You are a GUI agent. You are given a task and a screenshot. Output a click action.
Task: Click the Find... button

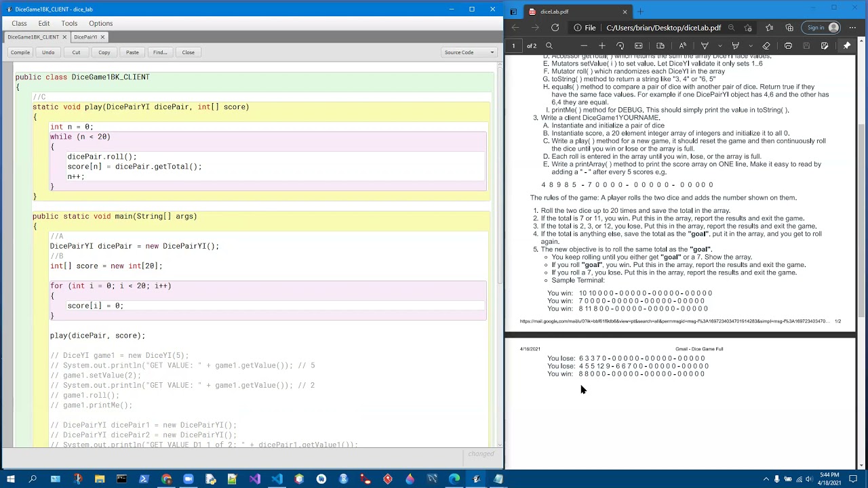[160, 52]
